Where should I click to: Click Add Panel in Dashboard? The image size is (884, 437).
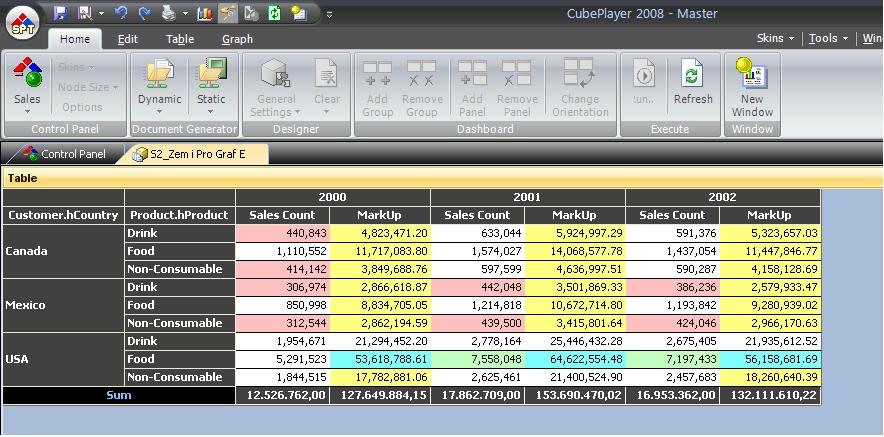472,88
